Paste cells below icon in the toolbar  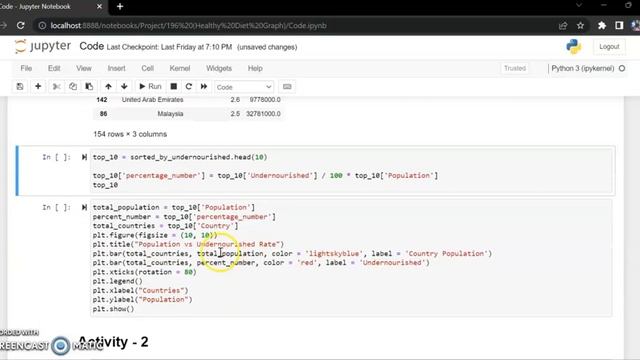click(89, 87)
